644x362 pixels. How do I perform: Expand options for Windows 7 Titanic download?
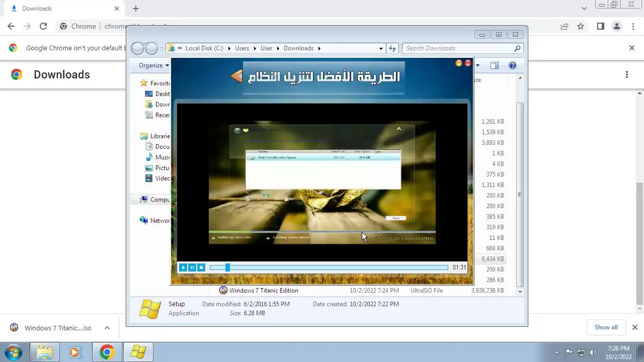(x=107, y=328)
